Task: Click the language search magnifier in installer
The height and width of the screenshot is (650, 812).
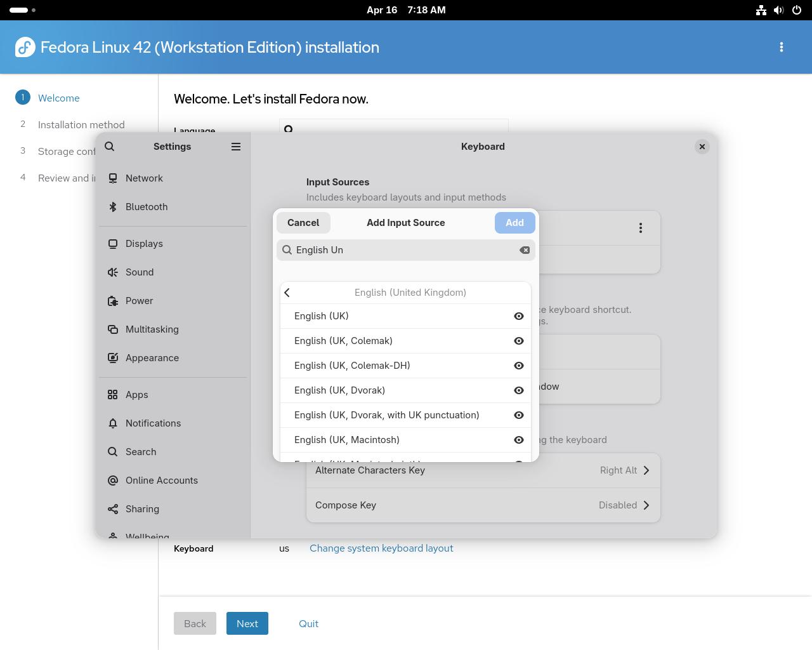Action: [x=289, y=129]
